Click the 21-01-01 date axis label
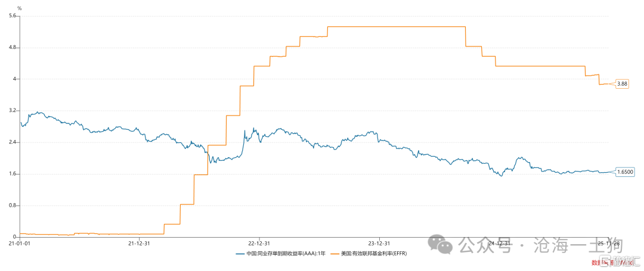This screenshot has height=271, width=644. [19, 243]
